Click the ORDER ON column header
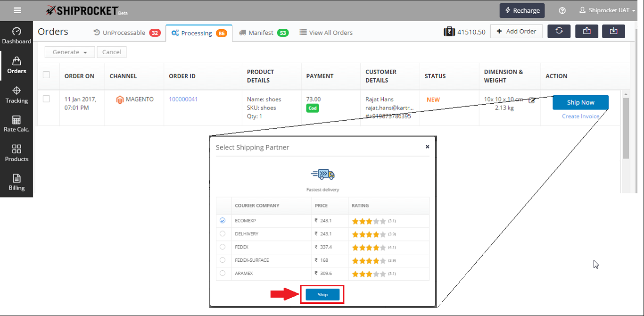 click(x=79, y=76)
